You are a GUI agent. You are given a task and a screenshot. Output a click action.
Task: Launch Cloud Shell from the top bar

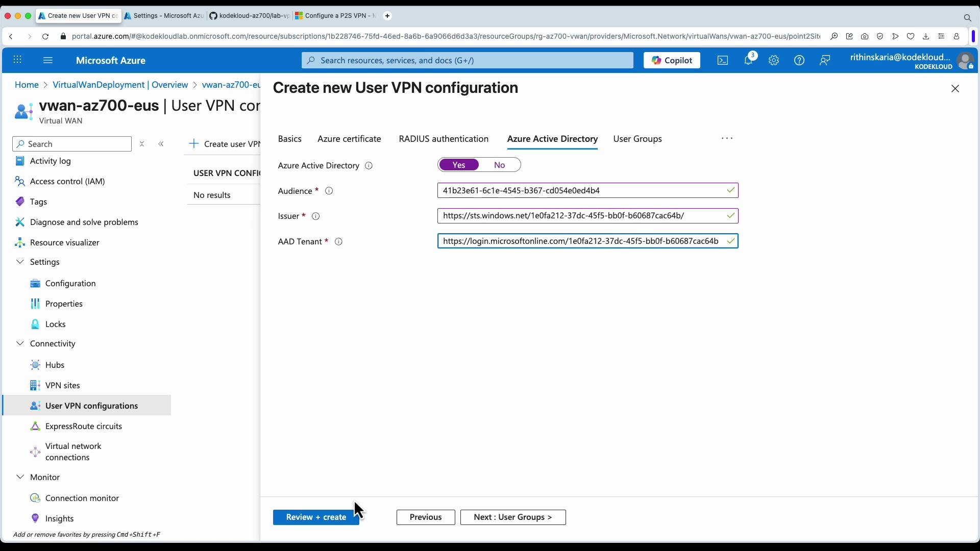tap(723, 60)
